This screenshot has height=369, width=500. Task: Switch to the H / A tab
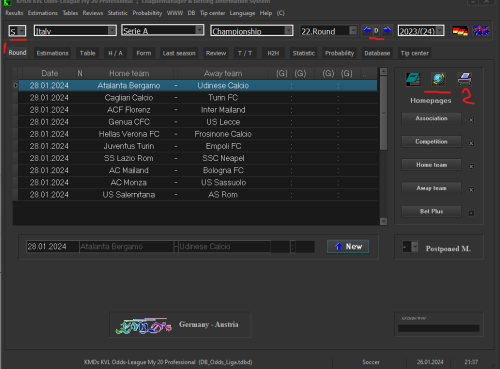click(115, 53)
